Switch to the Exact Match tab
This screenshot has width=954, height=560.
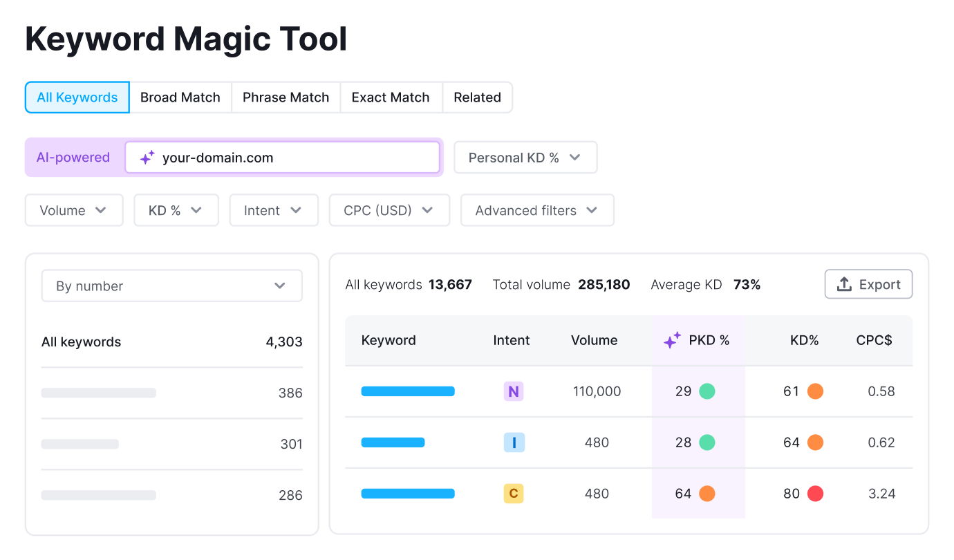click(391, 97)
